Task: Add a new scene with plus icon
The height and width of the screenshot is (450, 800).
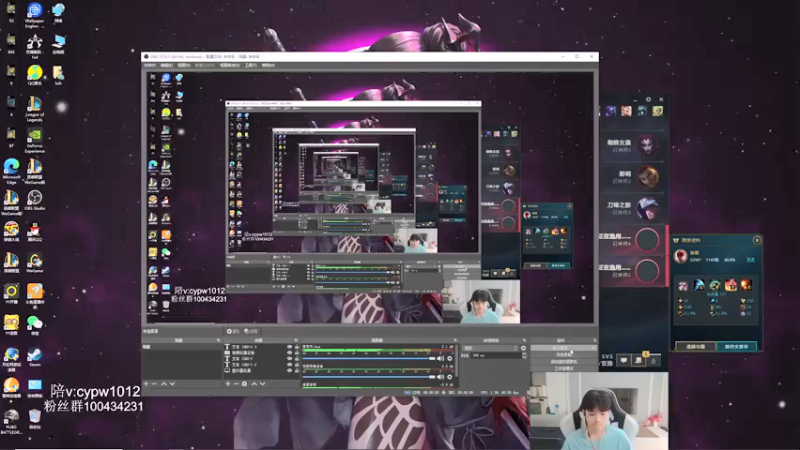Action: click(x=146, y=384)
